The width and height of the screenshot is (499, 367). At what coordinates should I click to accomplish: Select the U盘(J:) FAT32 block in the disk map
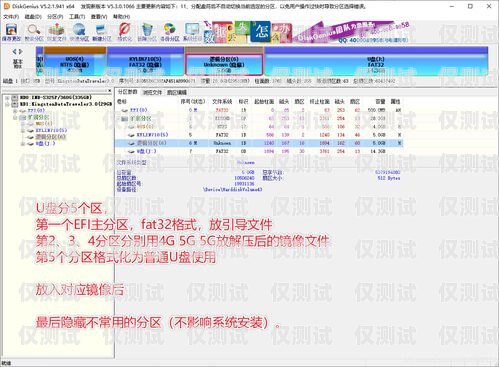coord(376,61)
